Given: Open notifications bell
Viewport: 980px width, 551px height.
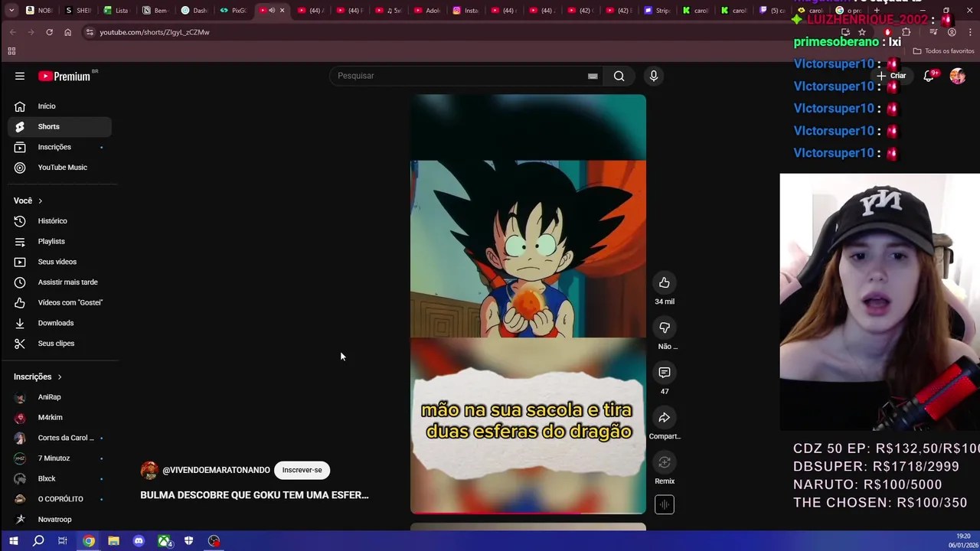Looking at the screenshot, I should (929, 76).
